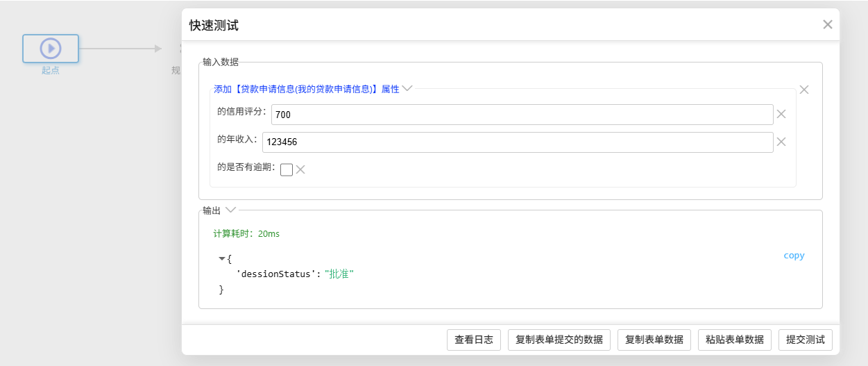Collapse the JSON output tree triangle
Viewport: 868px width, 366px height.
[x=221, y=258]
